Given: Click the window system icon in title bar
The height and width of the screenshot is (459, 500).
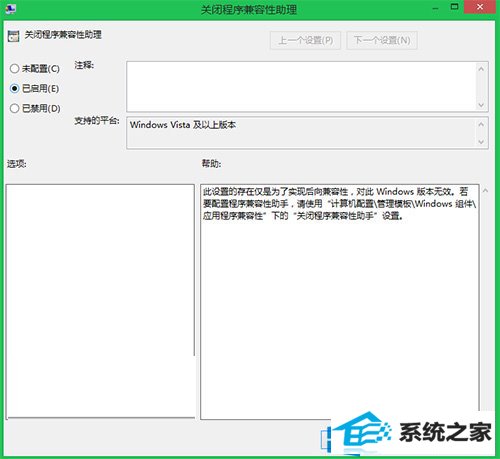Looking at the screenshot, I should pyautogui.click(x=11, y=8).
